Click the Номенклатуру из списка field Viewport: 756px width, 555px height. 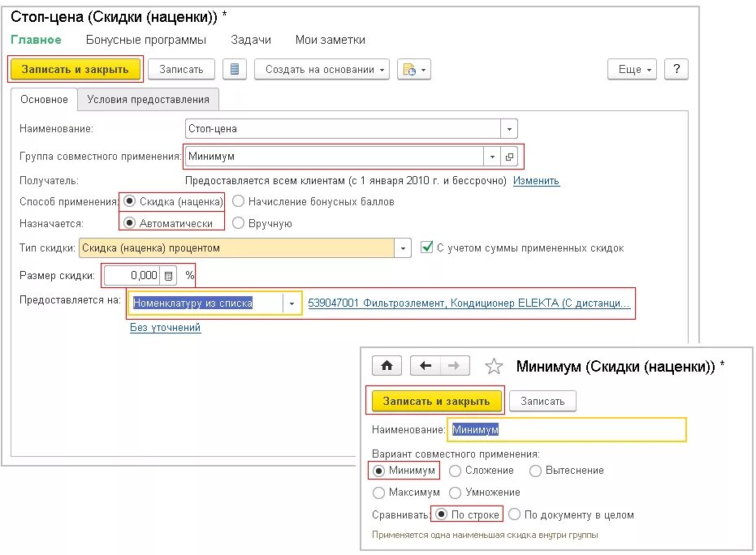point(206,303)
